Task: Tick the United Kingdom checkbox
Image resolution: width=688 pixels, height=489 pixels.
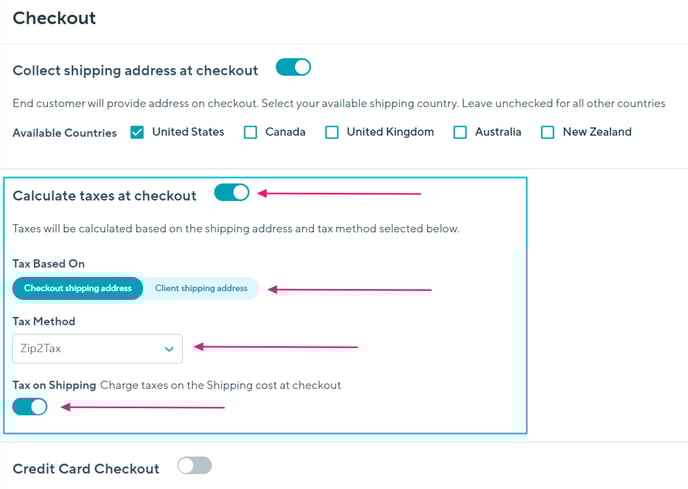Action: pos(332,132)
